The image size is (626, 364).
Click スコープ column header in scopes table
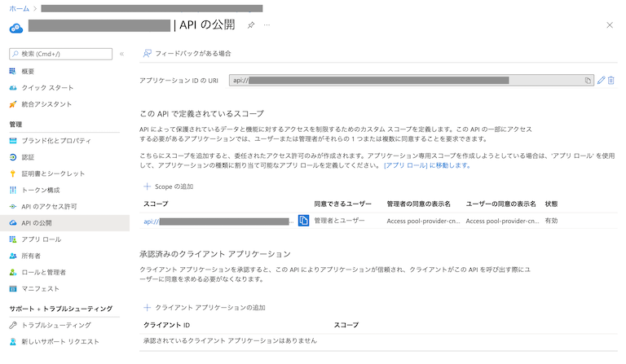156,204
